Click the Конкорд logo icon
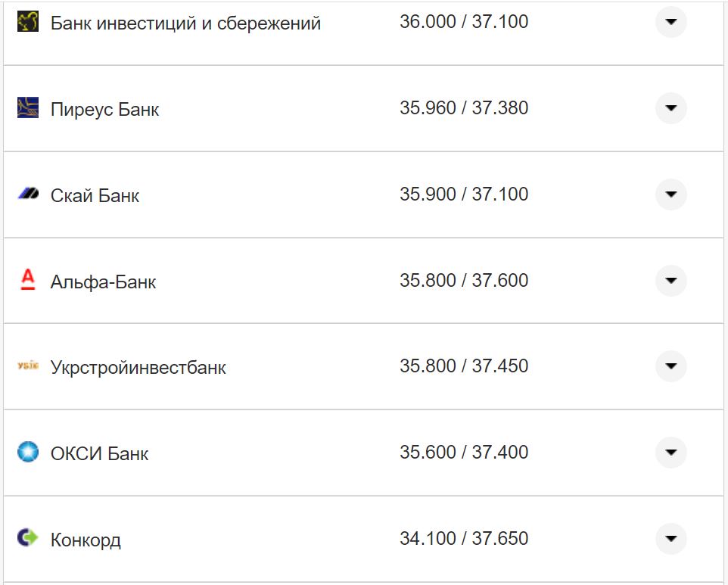 [x=28, y=539]
